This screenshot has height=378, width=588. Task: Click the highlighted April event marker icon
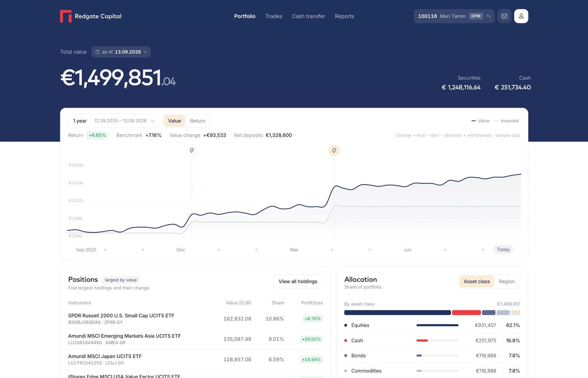point(334,150)
